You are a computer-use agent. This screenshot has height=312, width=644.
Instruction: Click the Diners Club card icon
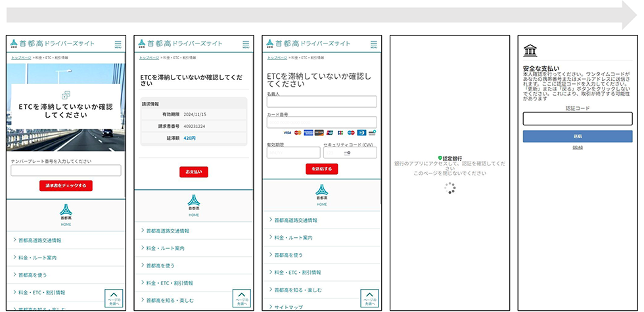[x=361, y=133]
